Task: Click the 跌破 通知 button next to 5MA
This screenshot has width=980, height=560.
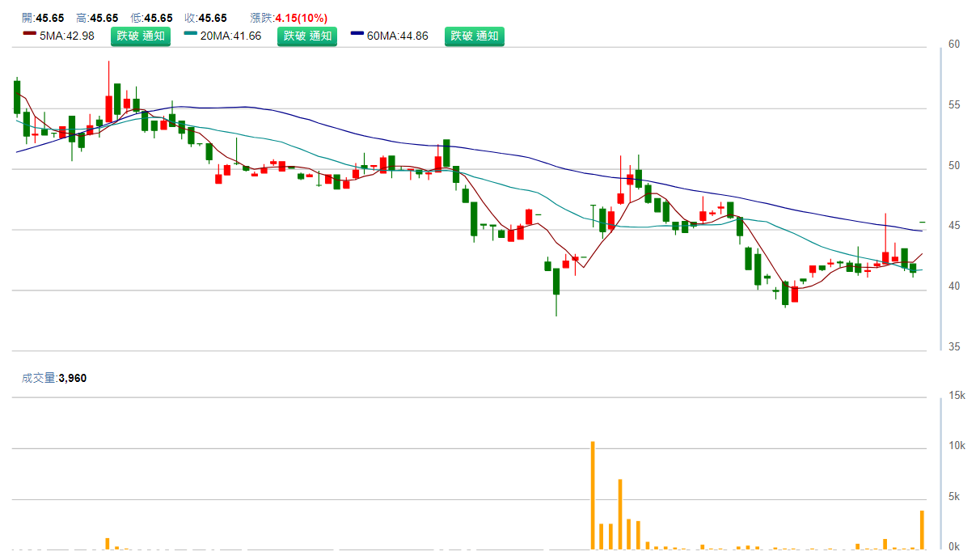Action: click(141, 36)
